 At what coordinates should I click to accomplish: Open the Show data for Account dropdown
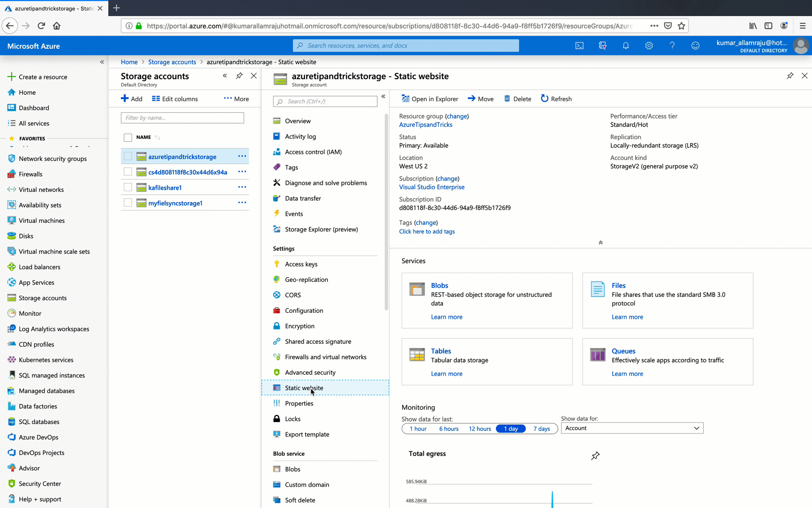pyautogui.click(x=632, y=428)
